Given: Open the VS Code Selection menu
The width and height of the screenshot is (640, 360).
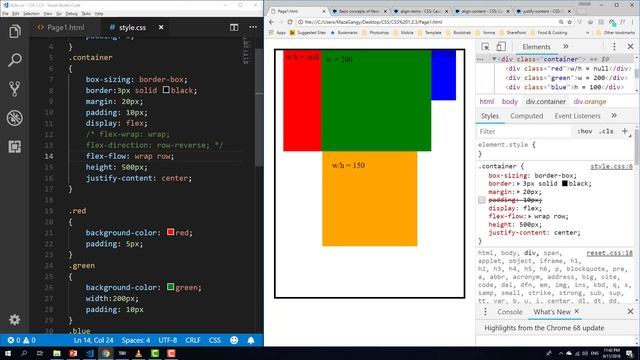Looking at the screenshot, I should coord(31,13).
